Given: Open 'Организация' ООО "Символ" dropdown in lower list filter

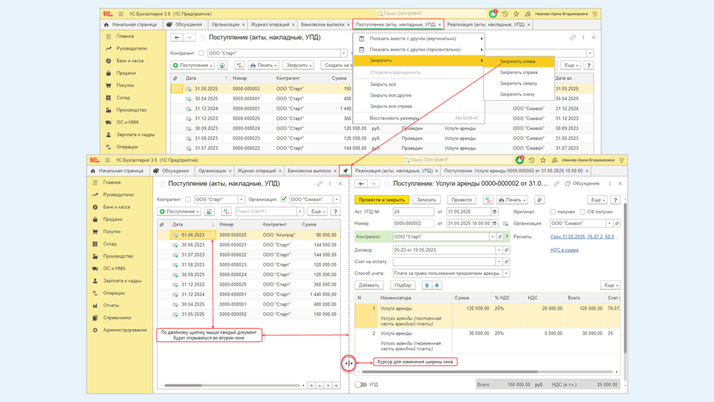Looking at the screenshot, I should click(x=337, y=199).
